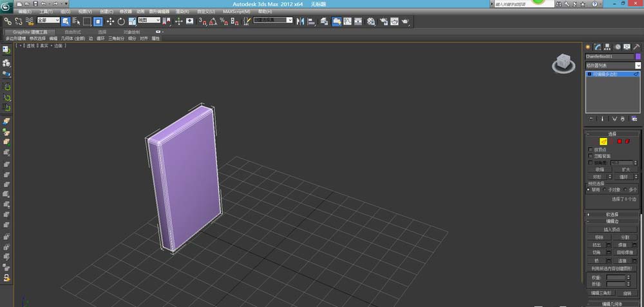
Task: Enable the 按顶点 checkbox
Action: click(590, 150)
